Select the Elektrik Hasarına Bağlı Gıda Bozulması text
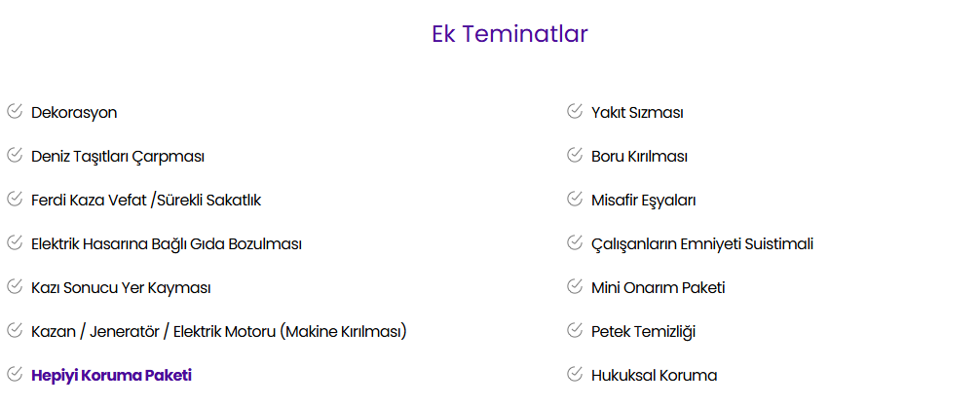 (166, 243)
